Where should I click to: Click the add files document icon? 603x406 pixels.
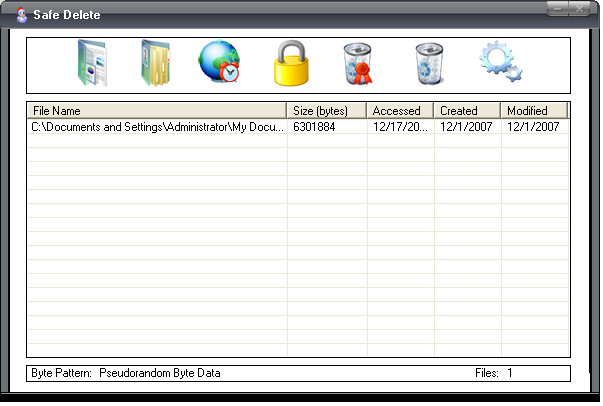(x=92, y=63)
